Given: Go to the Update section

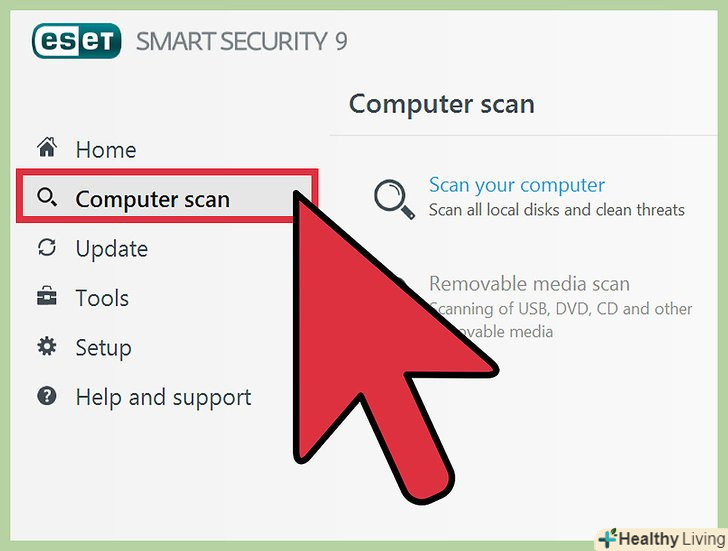Looking at the screenshot, I should coord(112,249).
